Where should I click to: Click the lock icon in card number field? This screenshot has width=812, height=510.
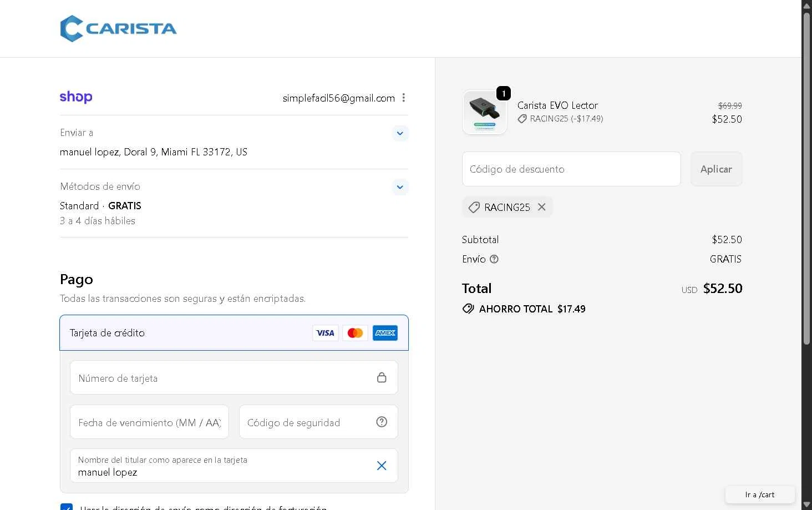[382, 377]
